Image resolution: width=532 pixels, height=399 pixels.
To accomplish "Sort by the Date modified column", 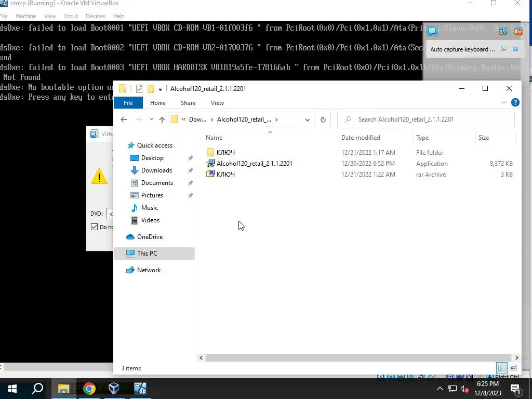I will pos(375,137).
